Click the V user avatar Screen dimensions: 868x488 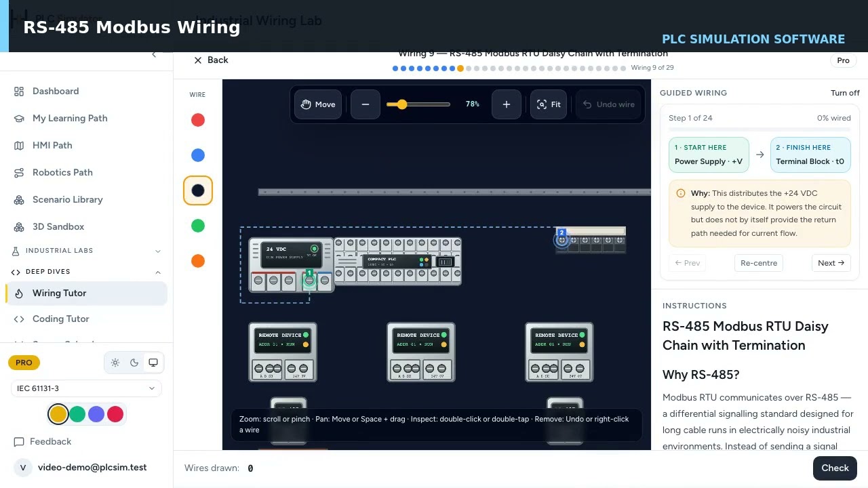[23, 468]
